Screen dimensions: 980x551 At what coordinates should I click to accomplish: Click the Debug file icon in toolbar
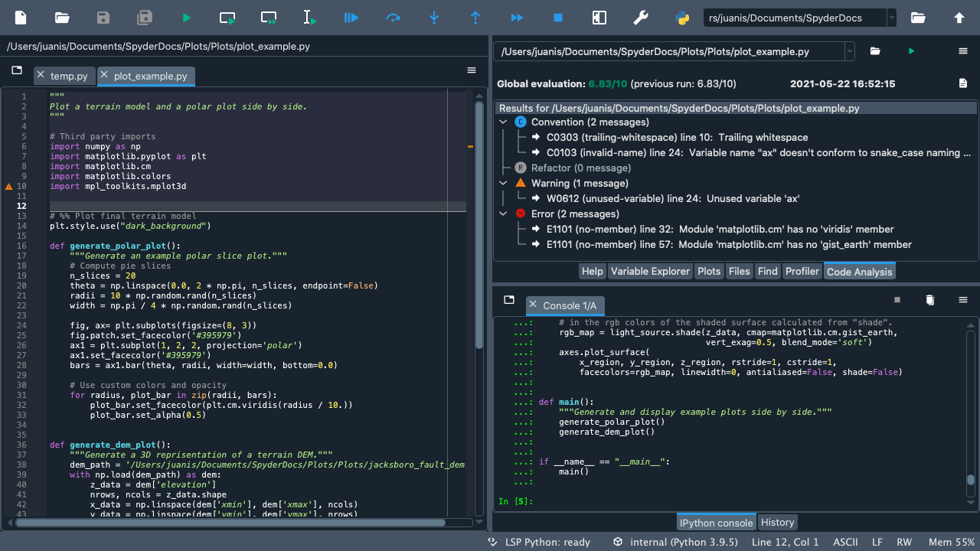[351, 18]
